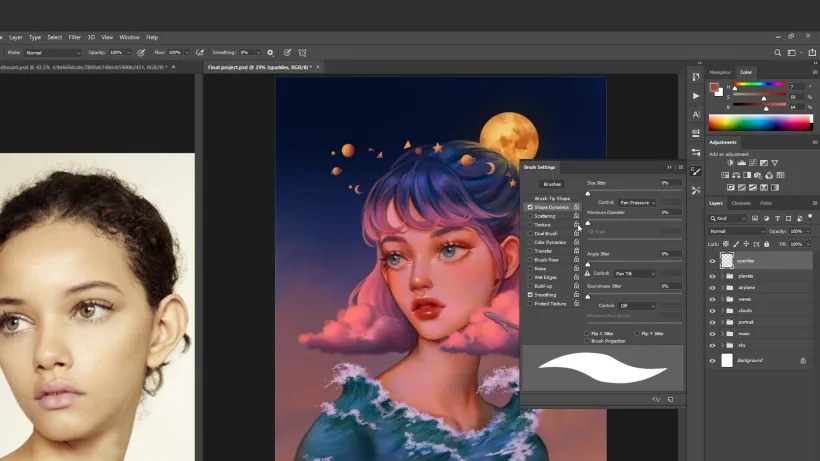This screenshot has width=820, height=461.
Task: Lock layer position move icon
Action: click(746, 244)
